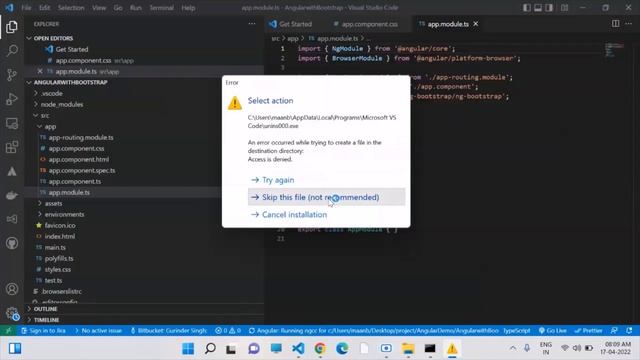Expand the environments folder
This screenshot has height=360, width=640.
pos(60,214)
